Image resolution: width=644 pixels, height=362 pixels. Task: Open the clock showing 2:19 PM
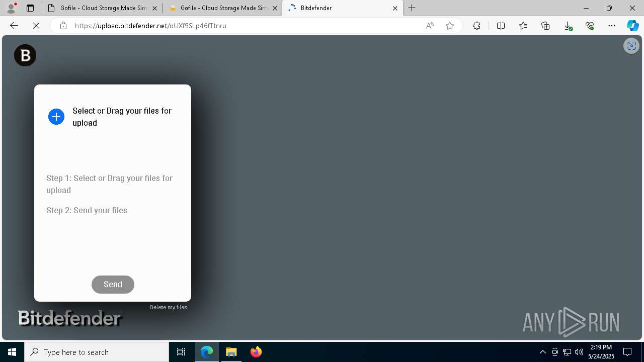pyautogui.click(x=601, y=352)
